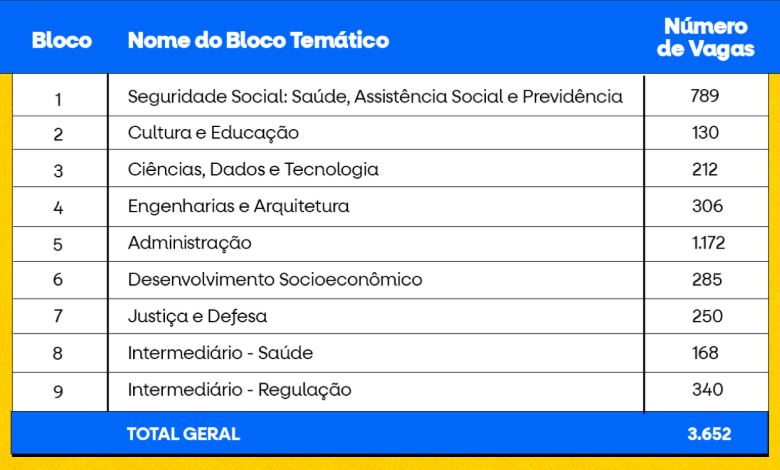Select "Intermediário - Saúde" row name
The height and width of the screenshot is (470, 780).
pyautogui.click(x=220, y=353)
